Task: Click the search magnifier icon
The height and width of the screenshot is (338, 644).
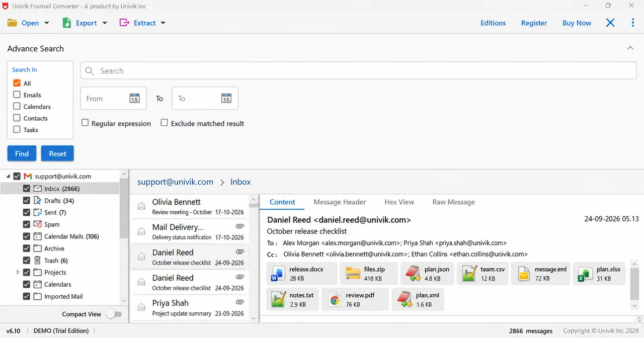Action: pos(90,71)
